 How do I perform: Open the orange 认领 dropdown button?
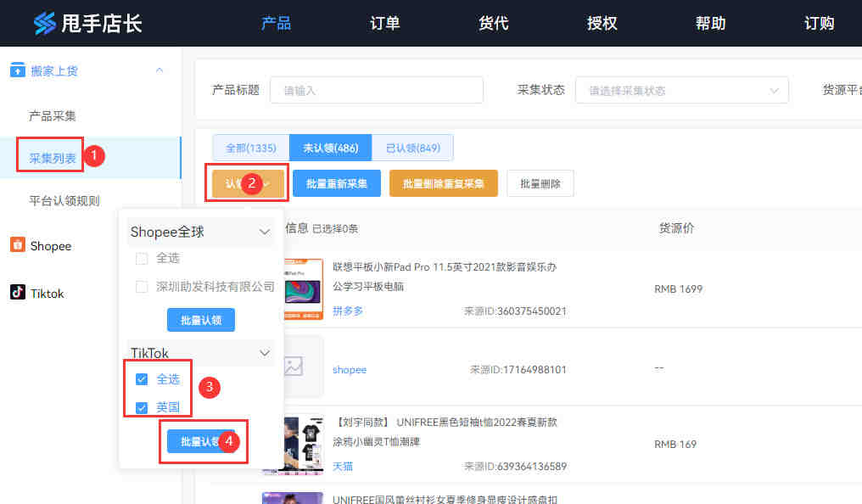[248, 183]
